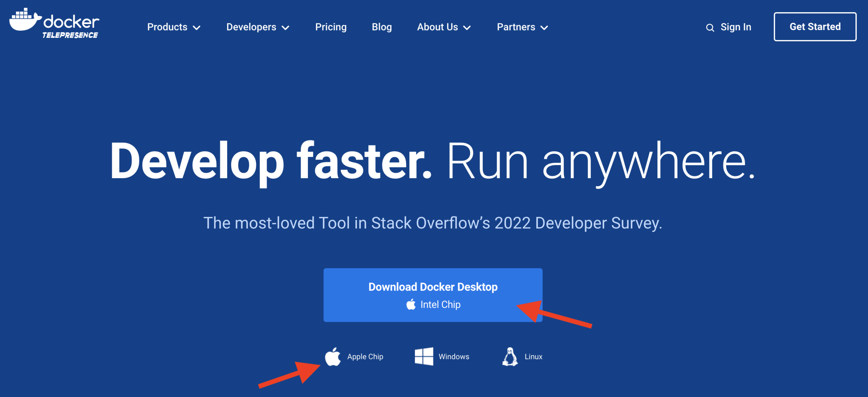
Task: Click the Linux penguin icon
Action: 510,357
